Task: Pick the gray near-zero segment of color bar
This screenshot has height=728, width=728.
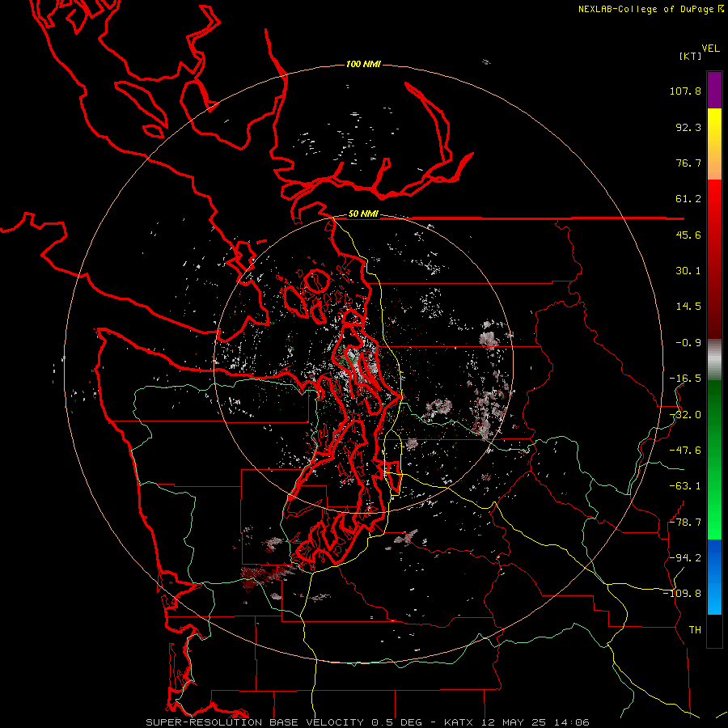Action: point(714,360)
